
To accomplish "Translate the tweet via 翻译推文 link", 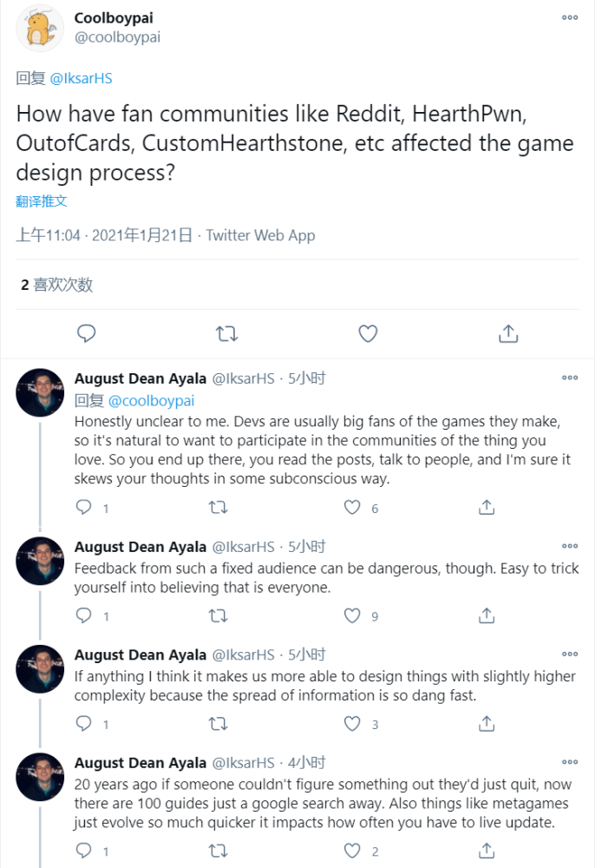I will point(41,201).
